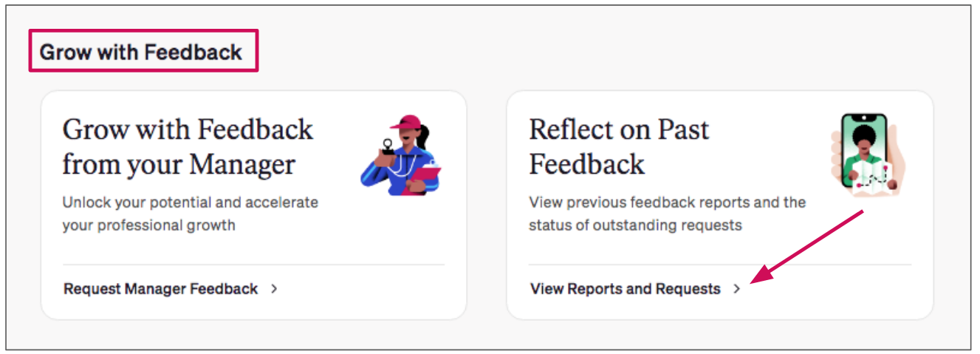
Task: Click divider line above Request Manager Feedback
Action: [253, 264]
